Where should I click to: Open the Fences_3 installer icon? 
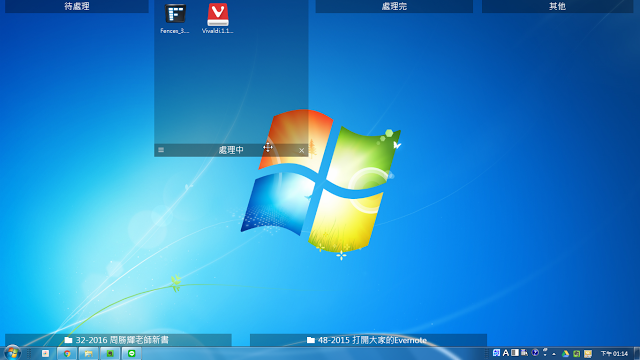pyautogui.click(x=175, y=18)
